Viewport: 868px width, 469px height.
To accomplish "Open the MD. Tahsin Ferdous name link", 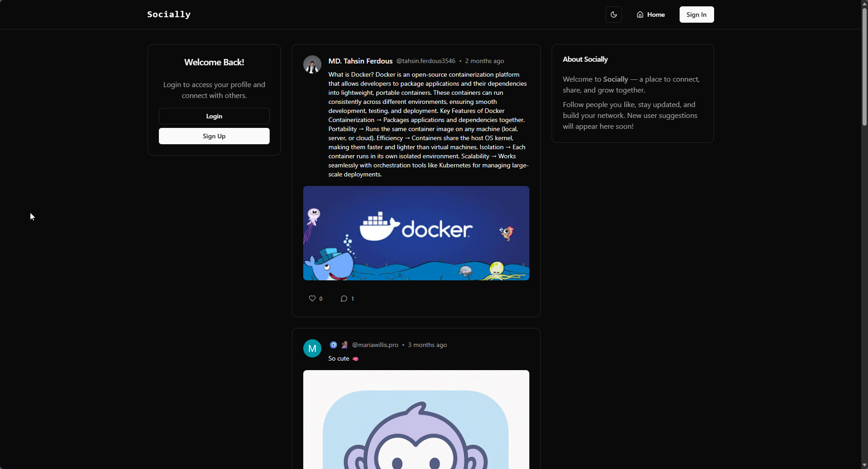I will point(360,61).
